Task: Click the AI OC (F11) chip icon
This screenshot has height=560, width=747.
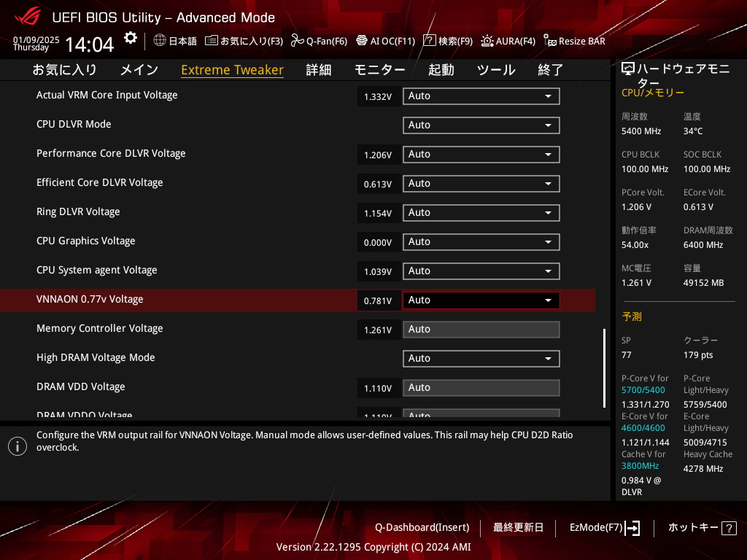Action: tap(361, 41)
